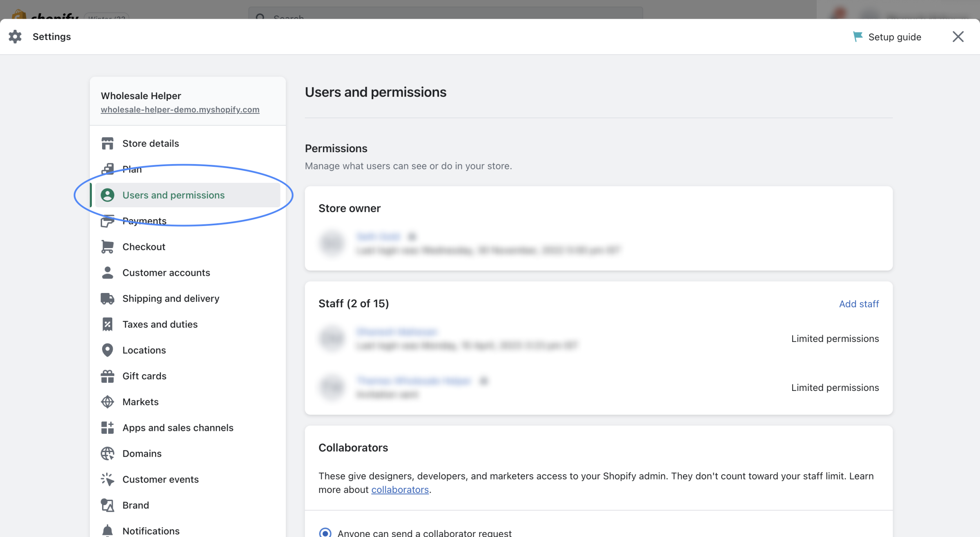
Task: Click the Gift cards present icon
Action: [107, 376]
